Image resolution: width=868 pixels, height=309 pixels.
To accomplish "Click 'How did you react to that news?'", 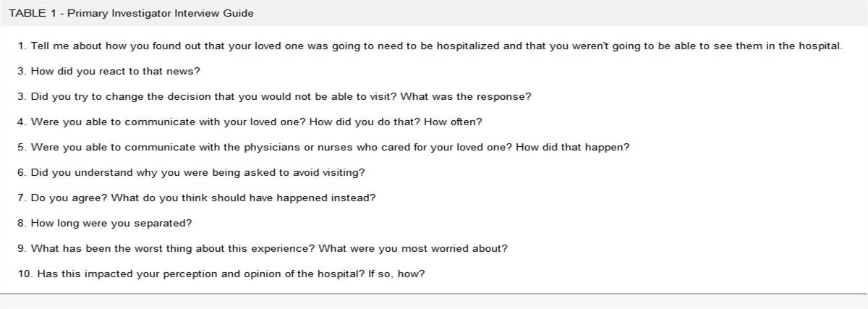I will coord(109,71).
